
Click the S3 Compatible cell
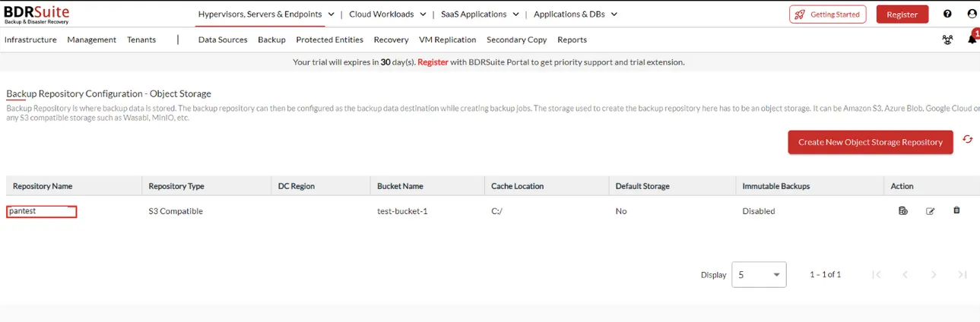pyautogui.click(x=176, y=211)
